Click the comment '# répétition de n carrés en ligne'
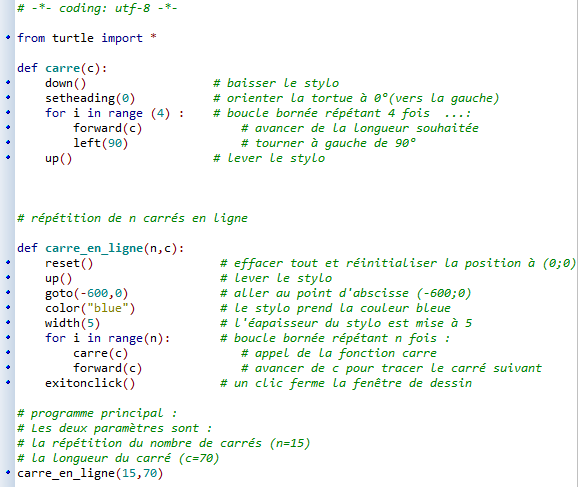Viewport: 578px width, 487px height. coord(132,218)
